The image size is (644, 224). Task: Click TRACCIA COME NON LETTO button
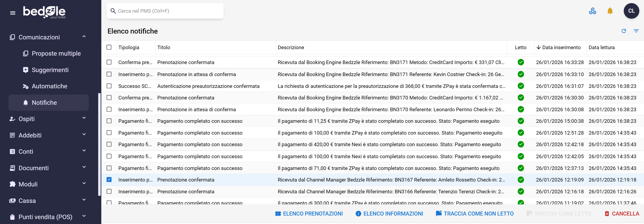click(x=475, y=214)
